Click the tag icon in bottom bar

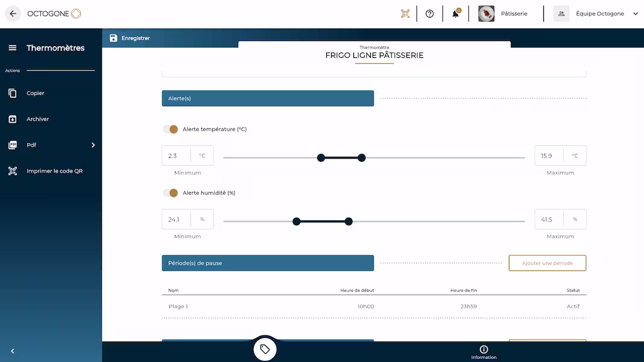pyautogui.click(x=265, y=349)
